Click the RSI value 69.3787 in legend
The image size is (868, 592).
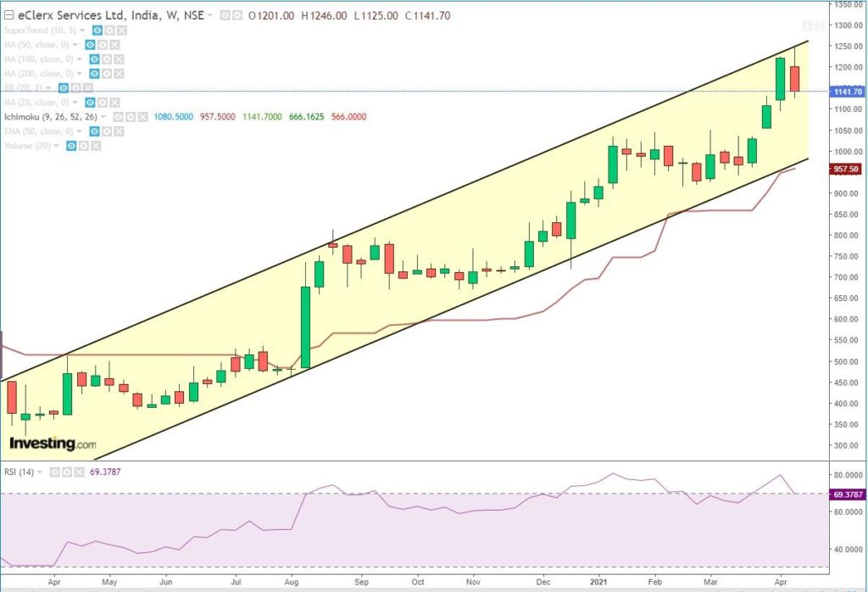point(105,472)
